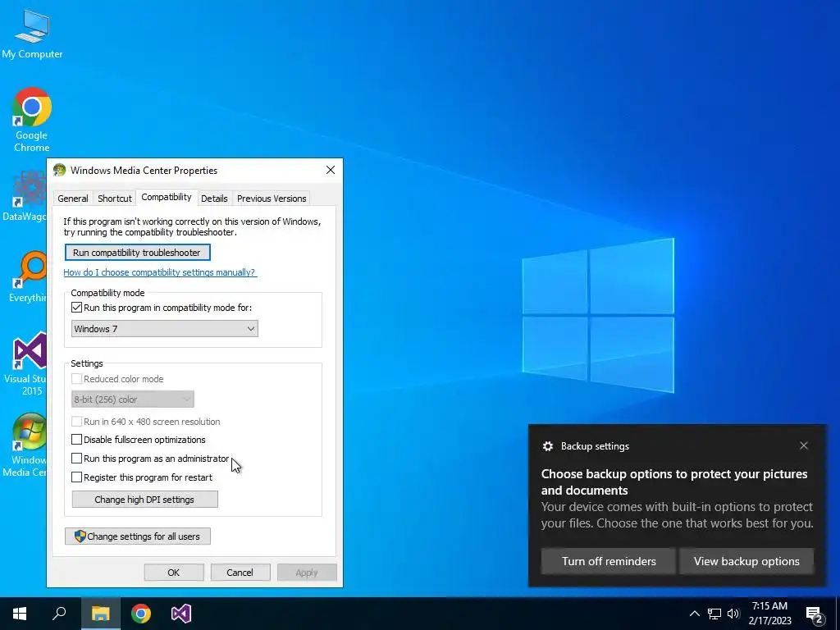Open Chrome from the taskbar
The height and width of the screenshot is (630, 840).
[x=141, y=614]
